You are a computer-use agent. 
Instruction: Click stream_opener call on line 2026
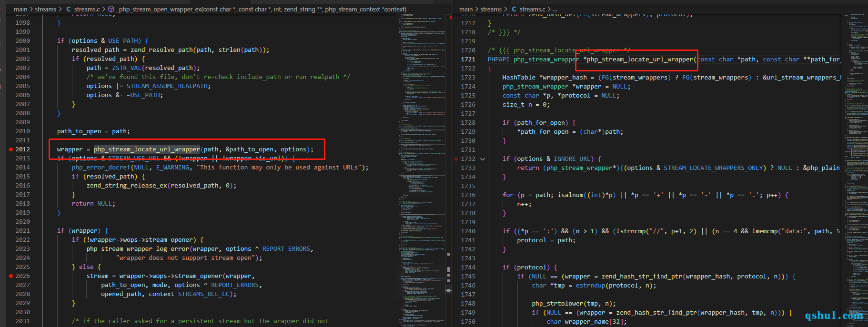(x=198, y=276)
